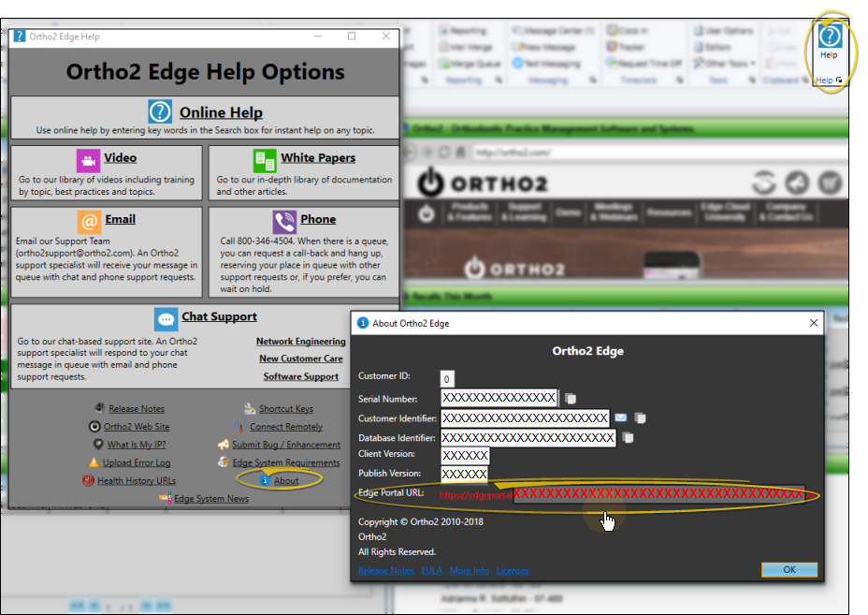The image size is (868, 615).
Task: Email the Customer Identifier via envelope icon
Action: coord(620,417)
